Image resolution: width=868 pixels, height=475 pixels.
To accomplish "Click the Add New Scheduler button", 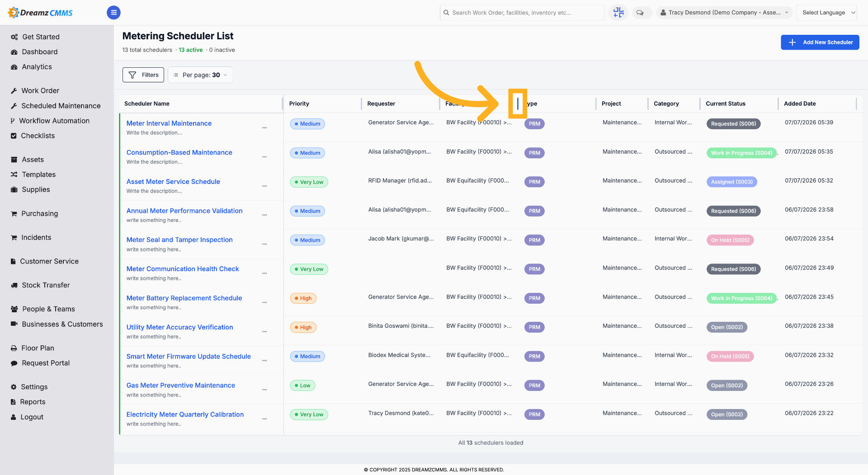I will (820, 42).
